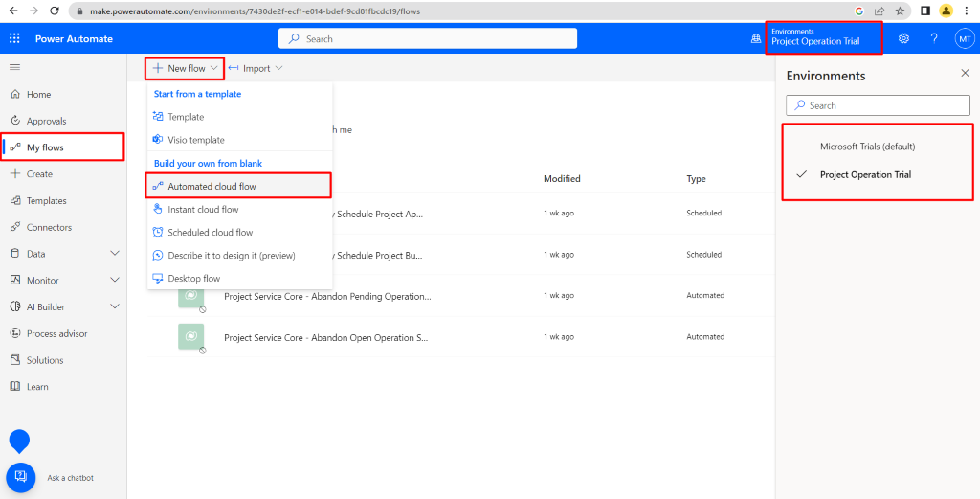Choose Automated cloud flow menu option

[x=212, y=186]
